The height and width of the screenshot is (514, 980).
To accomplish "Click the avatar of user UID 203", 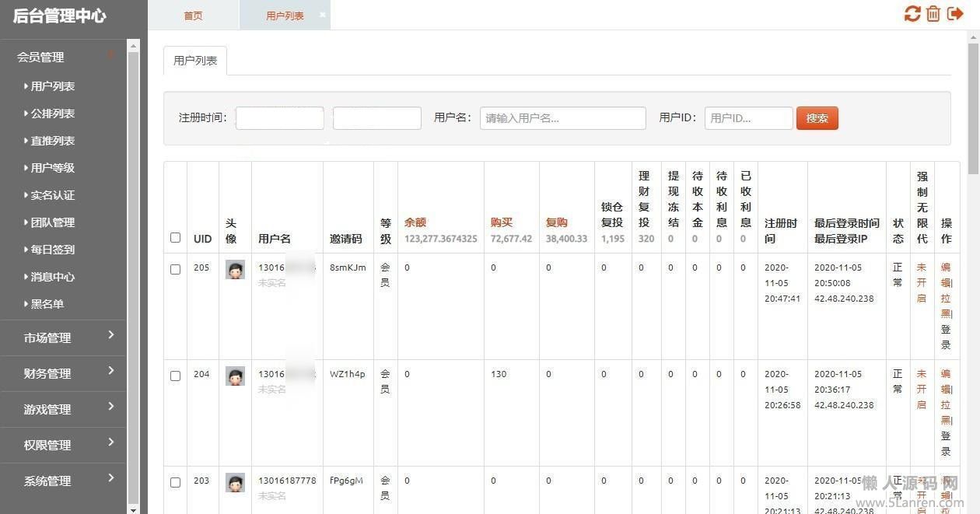I will (x=235, y=483).
